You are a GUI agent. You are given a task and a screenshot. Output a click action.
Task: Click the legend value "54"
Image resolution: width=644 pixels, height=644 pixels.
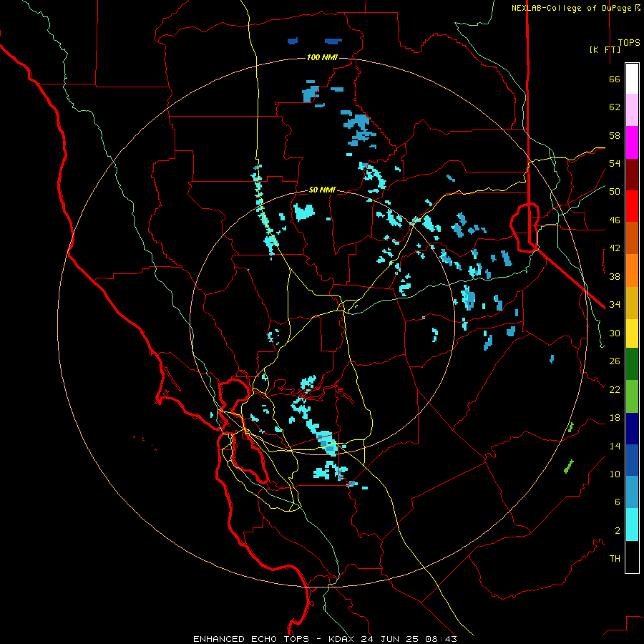coord(615,163)
